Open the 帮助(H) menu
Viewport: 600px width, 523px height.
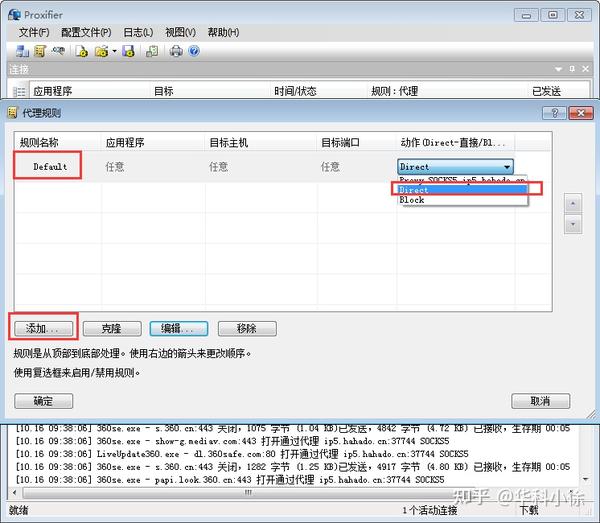click(223, 32)
